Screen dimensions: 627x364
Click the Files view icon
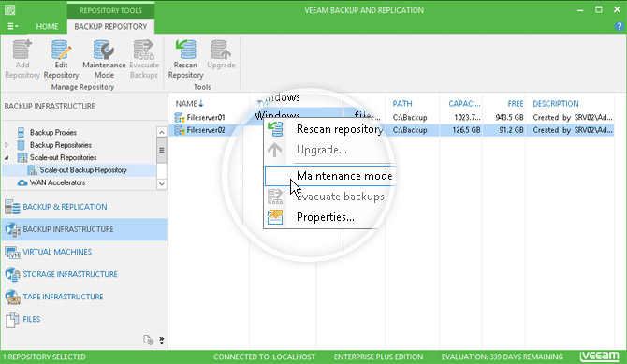click(x=12, y=319)
